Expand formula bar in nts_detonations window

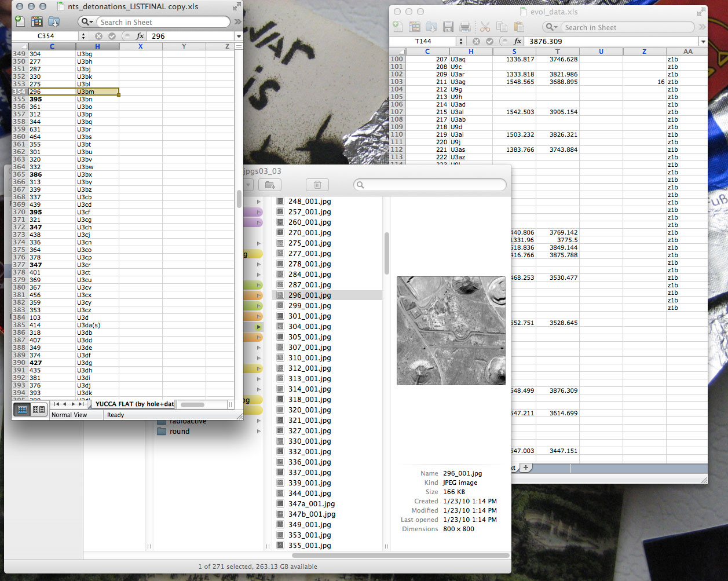coord(239,36)
